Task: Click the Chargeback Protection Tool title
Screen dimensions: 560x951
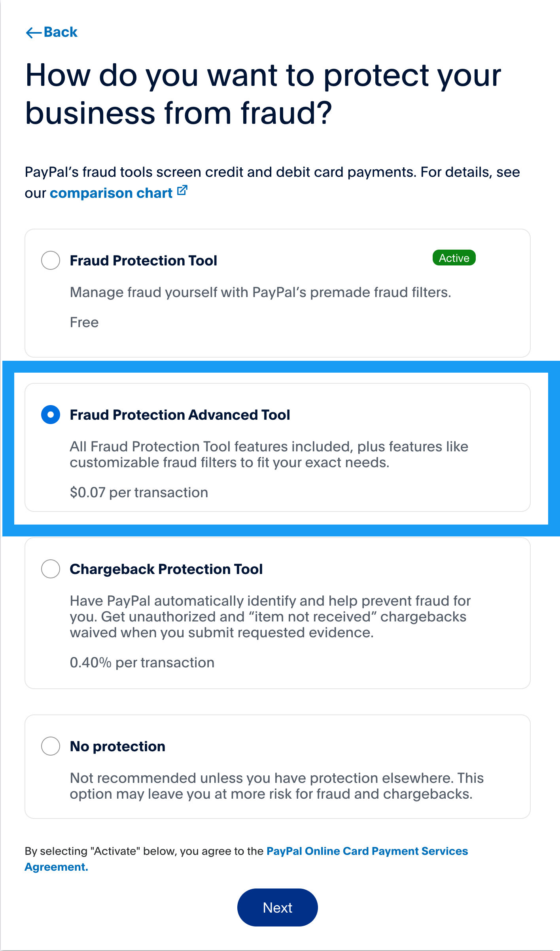Action: click(166, 569)
